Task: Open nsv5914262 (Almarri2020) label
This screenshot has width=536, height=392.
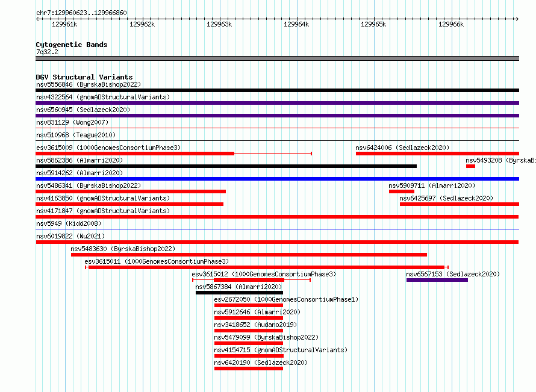Action: 79,173
